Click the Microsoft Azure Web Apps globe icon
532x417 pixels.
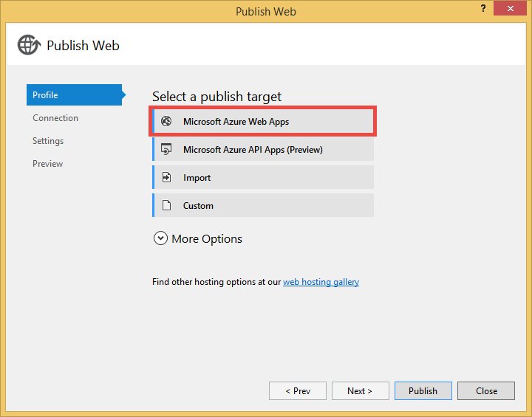(x=166, y=121)
